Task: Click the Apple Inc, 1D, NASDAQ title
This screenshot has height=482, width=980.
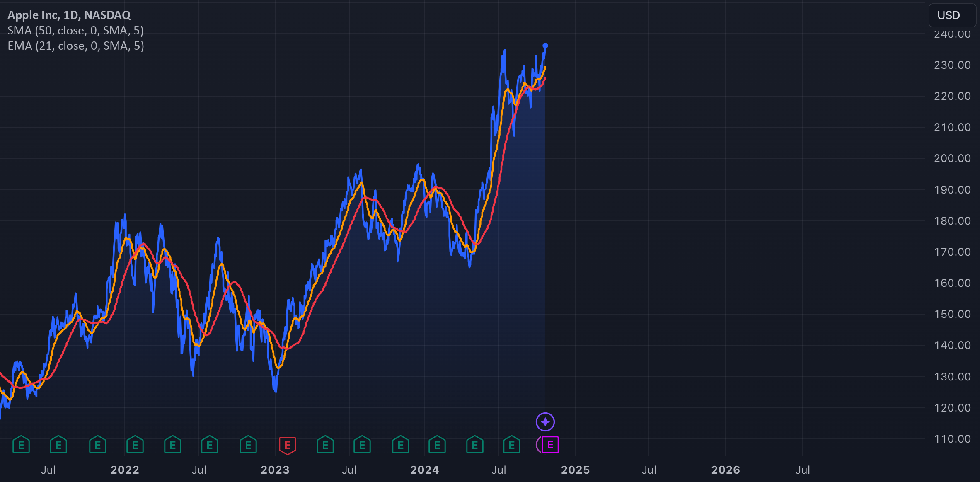Action: (69, 15)
